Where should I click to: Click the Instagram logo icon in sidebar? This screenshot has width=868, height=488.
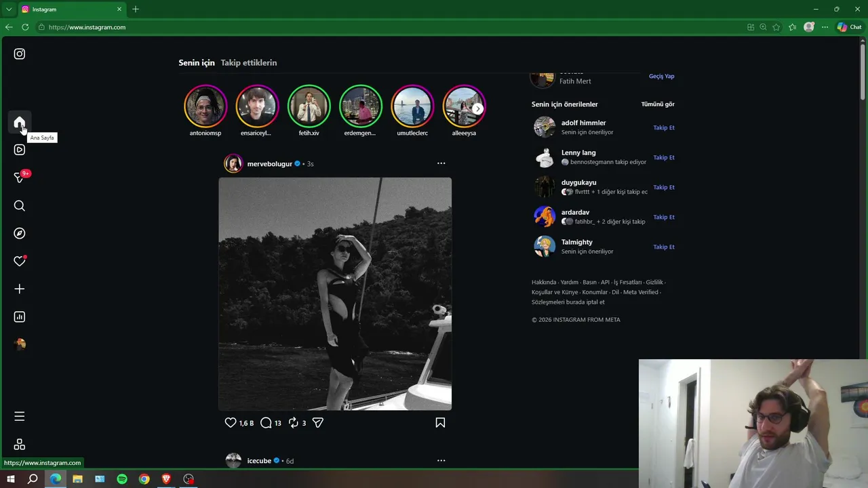tap(20, 54)
